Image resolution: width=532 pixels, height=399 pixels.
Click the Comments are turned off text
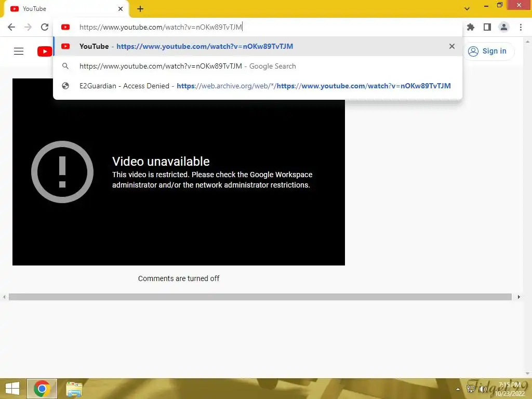179,278
